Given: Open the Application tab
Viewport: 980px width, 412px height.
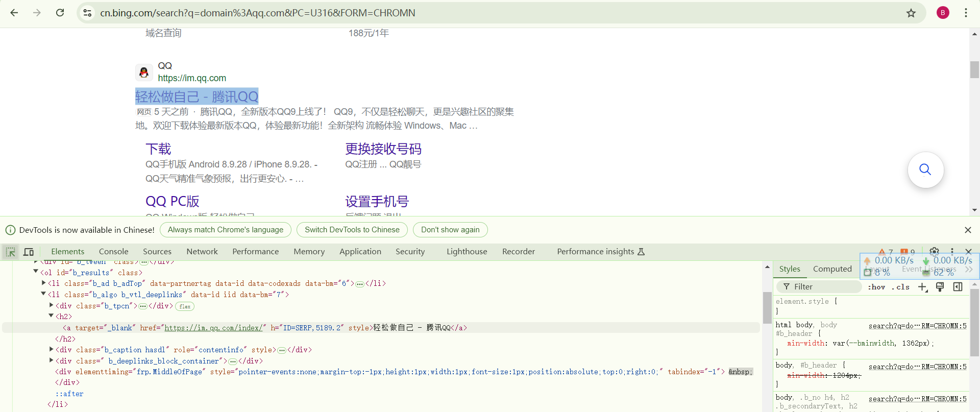Looking at the screenshot, I should click(360, 251).
